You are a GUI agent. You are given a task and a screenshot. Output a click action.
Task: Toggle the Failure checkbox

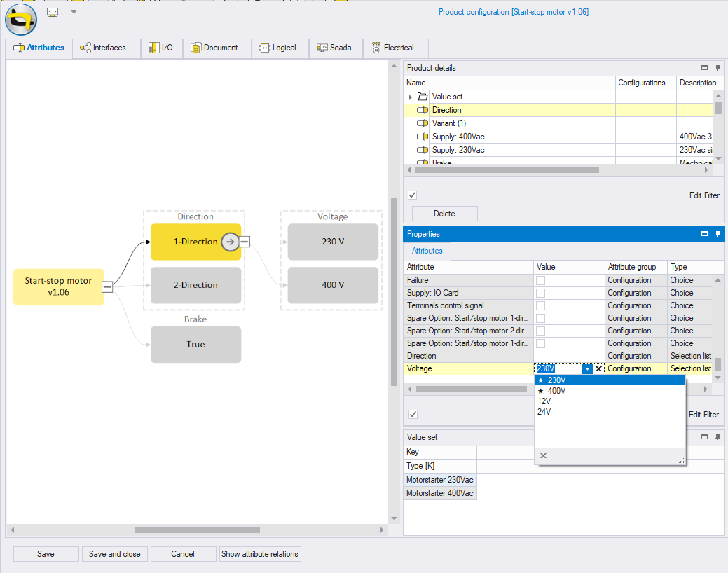tap(540, 280)
